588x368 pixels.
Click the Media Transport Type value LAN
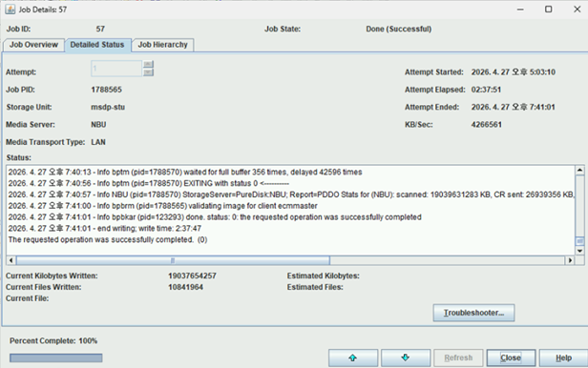[x=98, y=142]
